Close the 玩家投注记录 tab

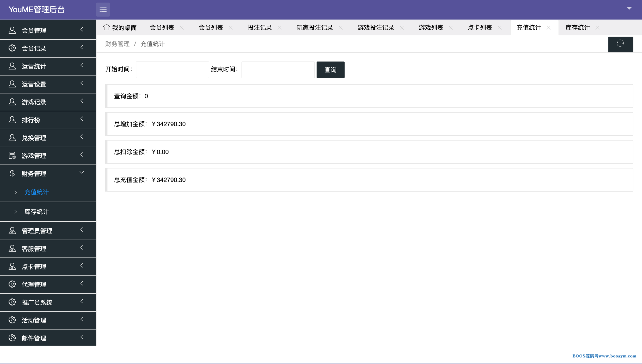point(341,28)
